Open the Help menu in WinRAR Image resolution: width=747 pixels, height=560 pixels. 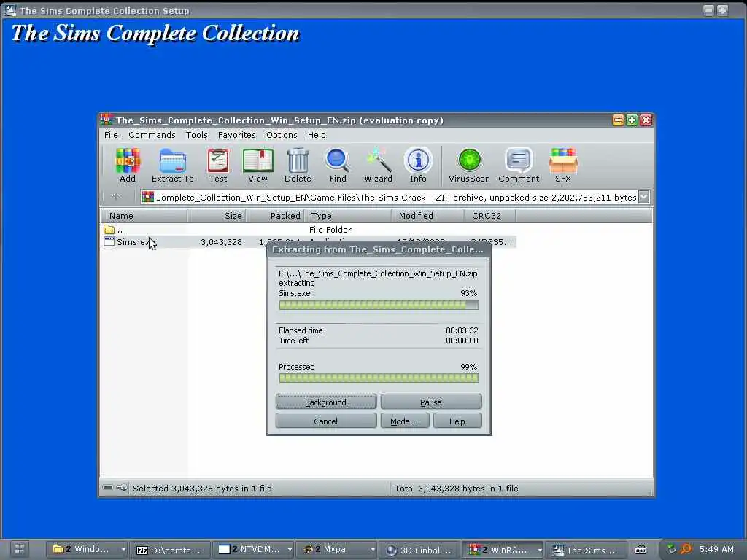317,135
